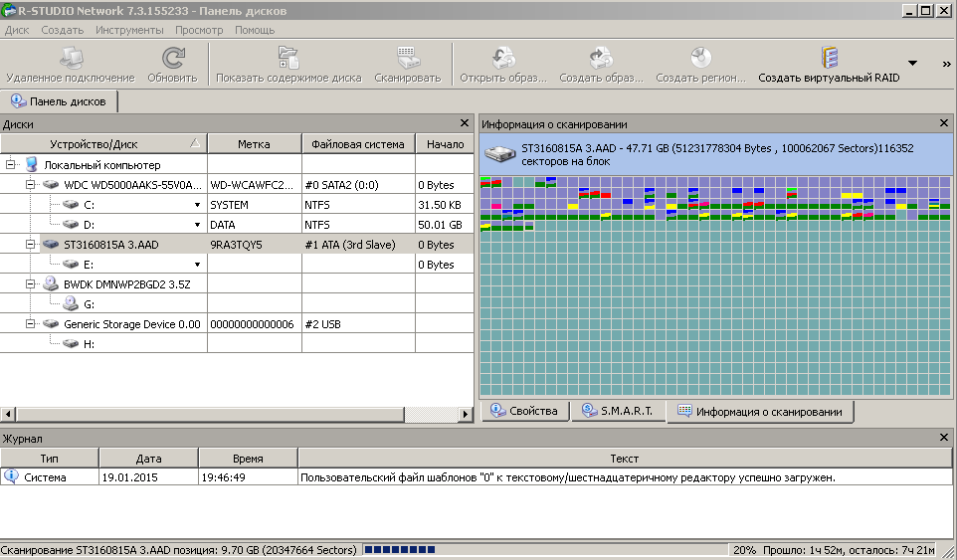Click the Refresh (Обновить) toolbar icon
Screen dimensions: 957x560
[x=173, y=58]
